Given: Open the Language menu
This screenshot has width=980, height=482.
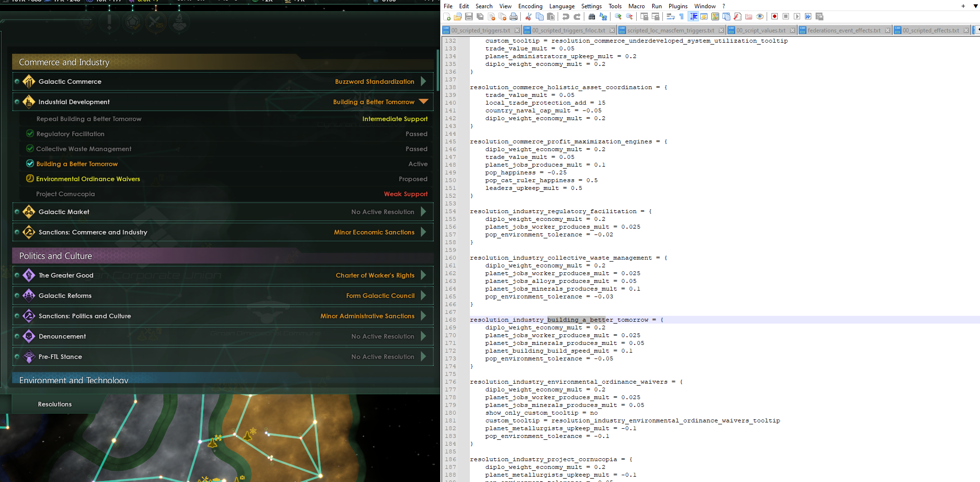Looking at the screenshot, I should click(562, 6).
